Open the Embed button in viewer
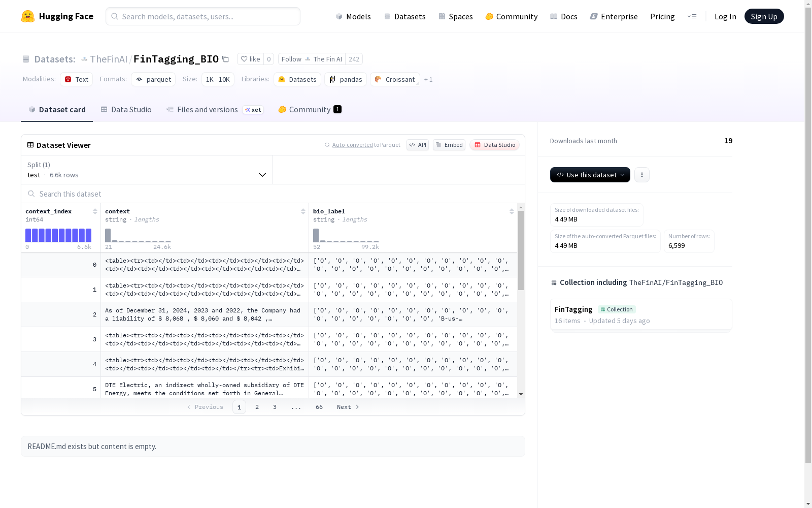This screenshot has width=812, height=508. pyautogui.click(x=449, y=145)
